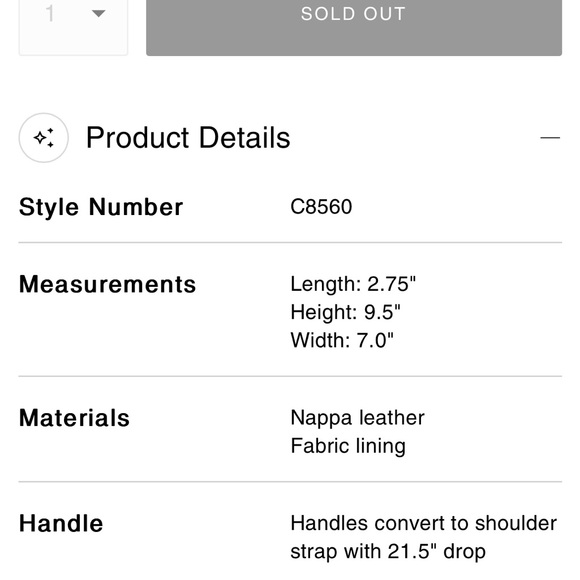Collapse the Product Details section
Viewport: 580px width, 580px height.
point(550,138)
